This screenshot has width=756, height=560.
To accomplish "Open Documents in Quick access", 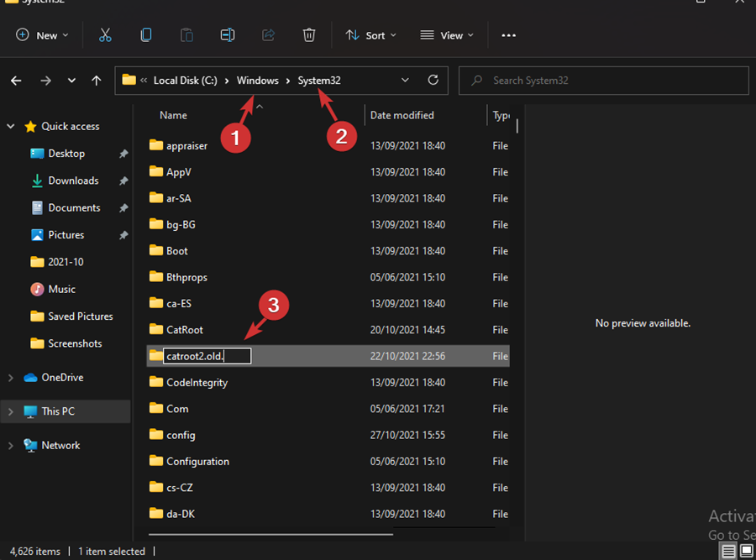I will pos(74,207).
